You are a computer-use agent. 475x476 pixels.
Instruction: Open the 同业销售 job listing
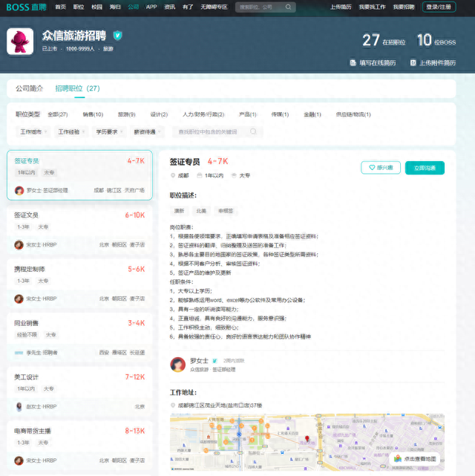79,337
